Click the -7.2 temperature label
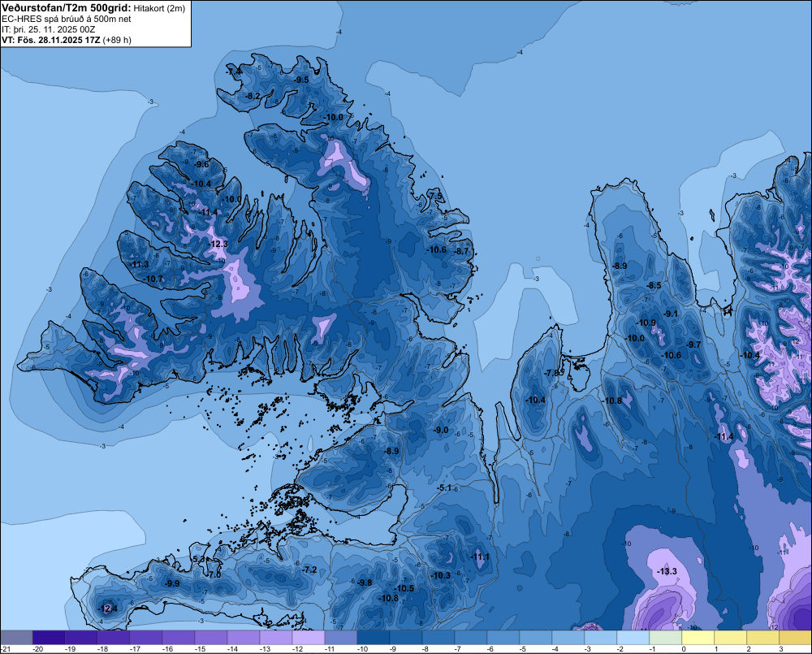Image resolution: width=812 pixels, height=654 pixels. point(309,570)
